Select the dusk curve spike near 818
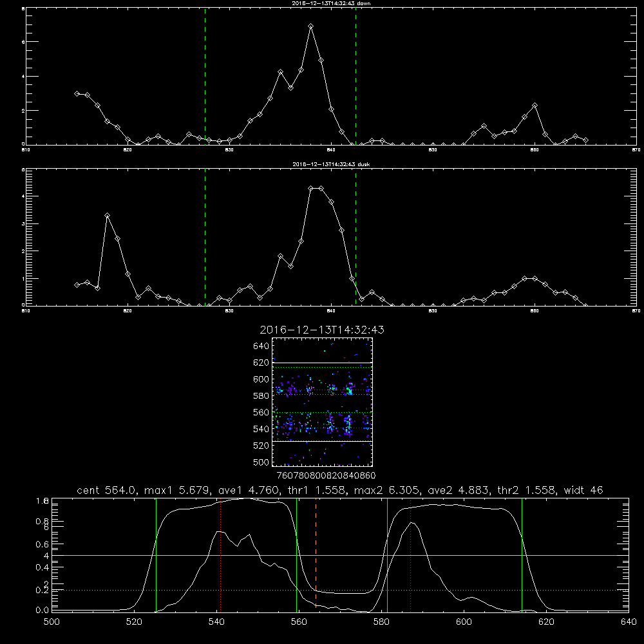 tap(107, 216)
